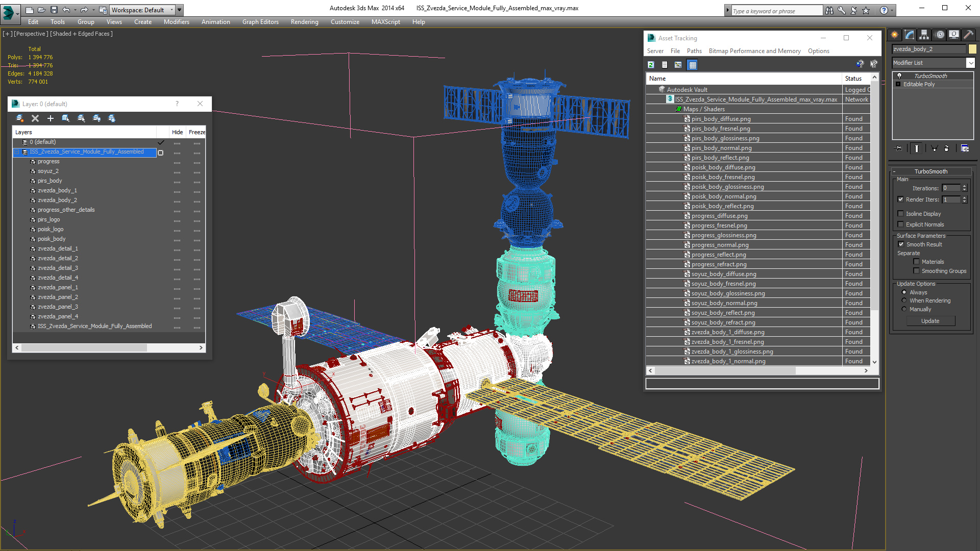Click the Update button in TurboSmooth

coord(930,321)
